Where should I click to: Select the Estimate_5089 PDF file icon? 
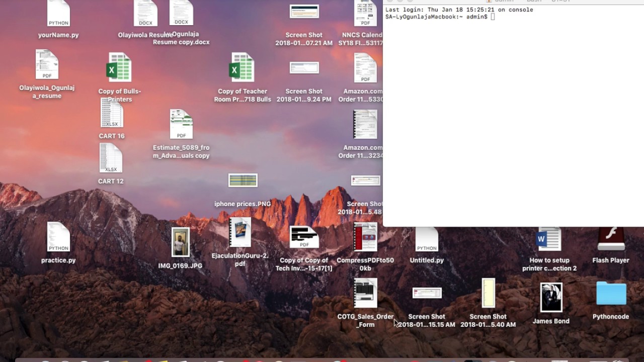181,124
